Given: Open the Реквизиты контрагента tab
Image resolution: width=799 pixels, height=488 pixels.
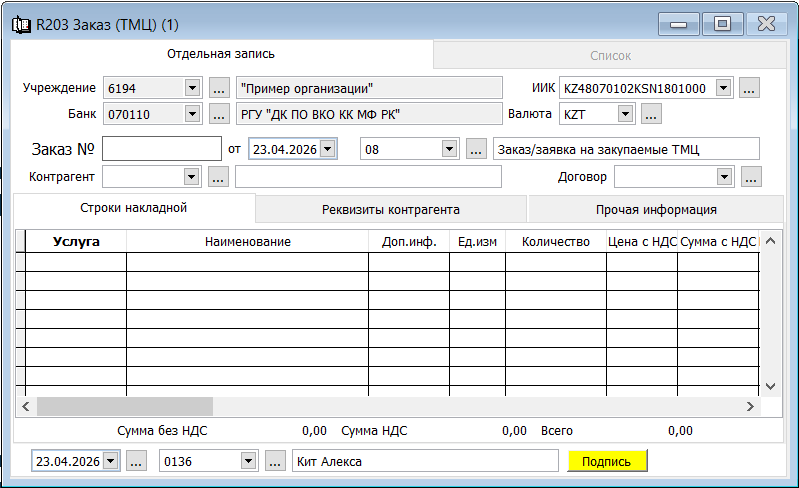Looking at the screenshot, I should tap(390, 210).
